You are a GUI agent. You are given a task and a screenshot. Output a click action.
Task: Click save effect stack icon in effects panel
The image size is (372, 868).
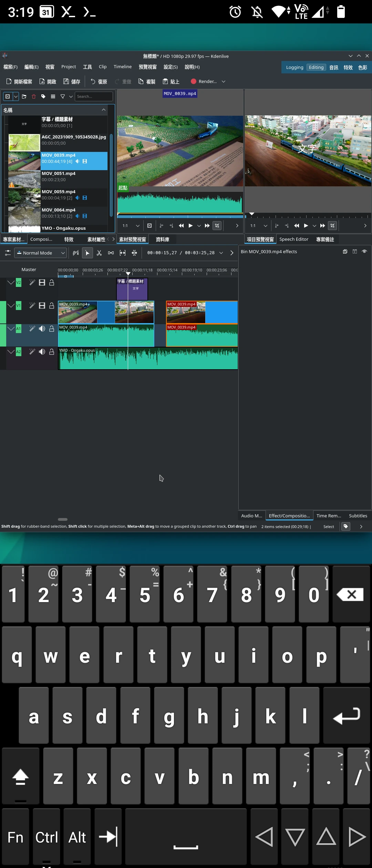coord(345,251)
